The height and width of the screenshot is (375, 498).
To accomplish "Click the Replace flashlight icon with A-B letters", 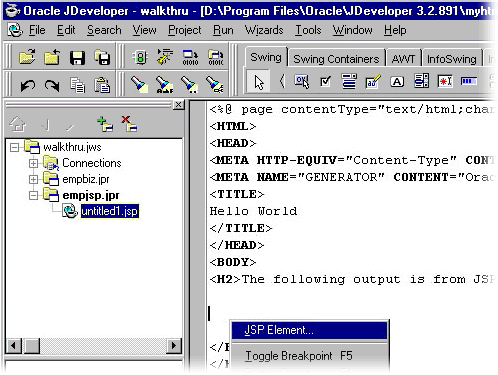I will (x=165, y=84).
